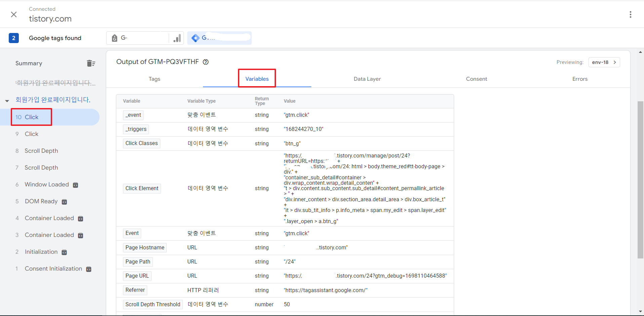Screen dimensions: 644x316
Task: Select event 4 Container Loaded
Action: pos(49,218)
